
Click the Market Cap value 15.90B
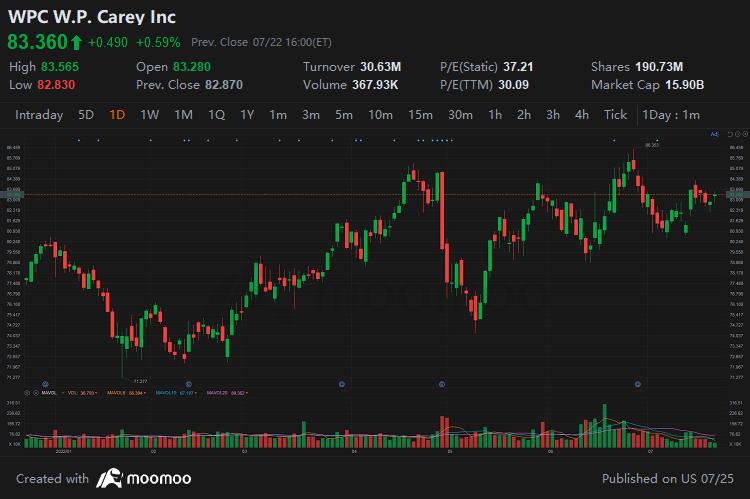tap(684, 85)
